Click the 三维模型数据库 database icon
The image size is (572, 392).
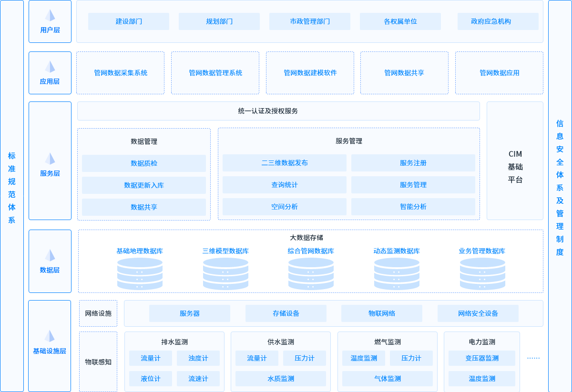coord(225,274)
